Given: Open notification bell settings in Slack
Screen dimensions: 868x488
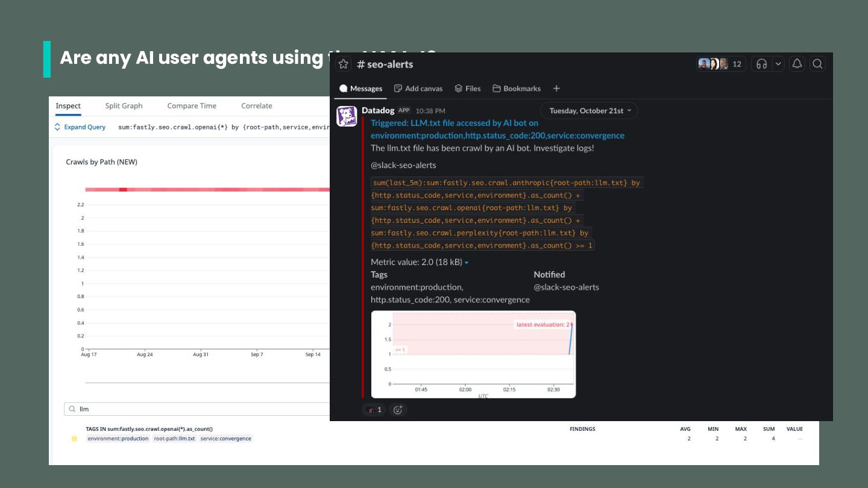Looking at the screenshot, I should (x=797, y=64).
